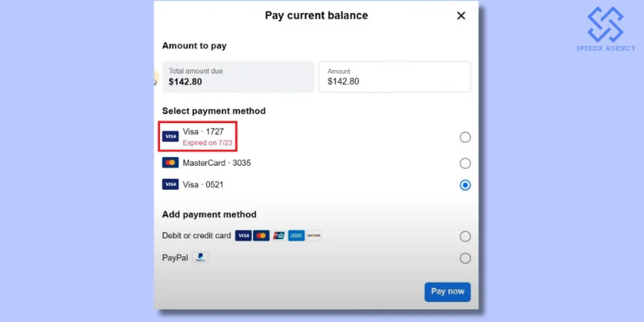Click the Visa icon in Debit or credit card row
Image resolution: width=644 pixels, height=322 pixels.
[243, 236]
